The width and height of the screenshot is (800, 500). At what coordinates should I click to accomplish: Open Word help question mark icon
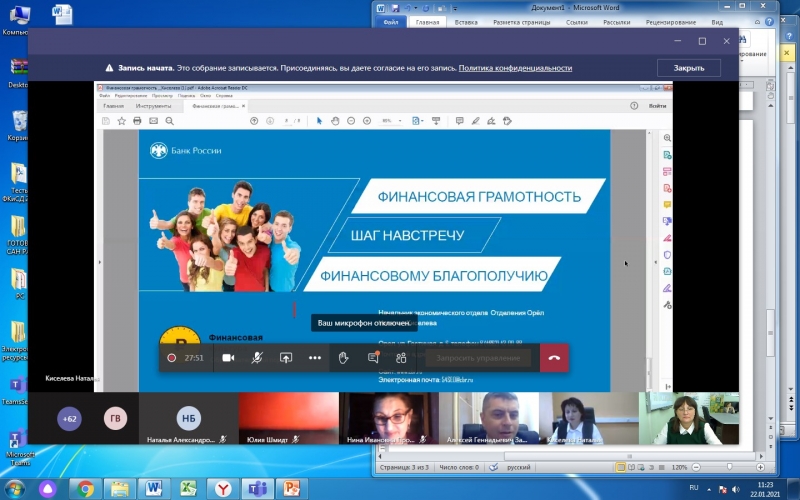[769, 21]
